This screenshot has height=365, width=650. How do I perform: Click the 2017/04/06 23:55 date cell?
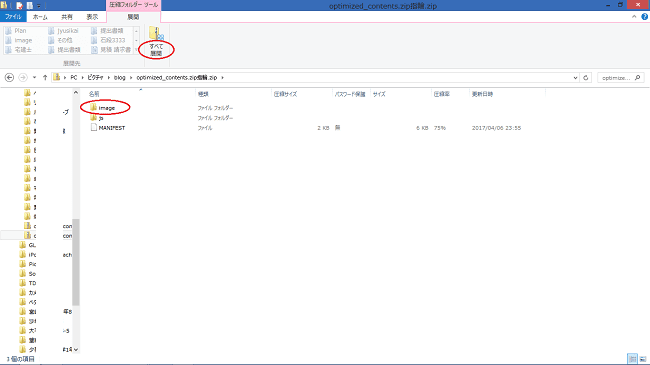[x=496, y=128]
